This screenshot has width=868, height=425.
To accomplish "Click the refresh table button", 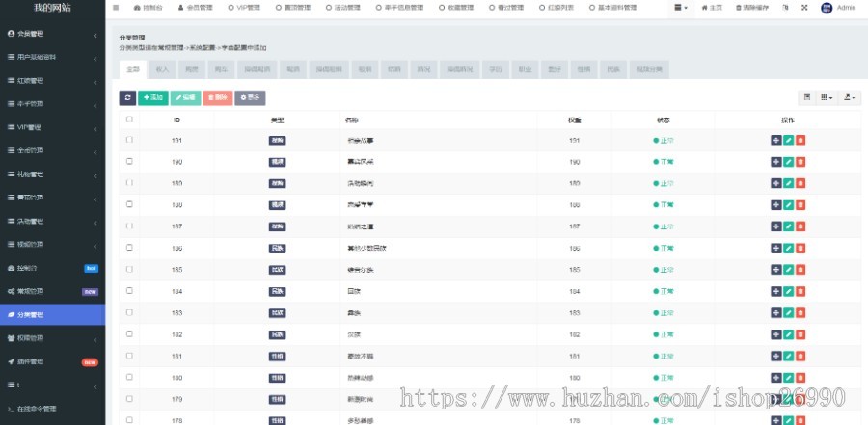I will pos(127,98).
